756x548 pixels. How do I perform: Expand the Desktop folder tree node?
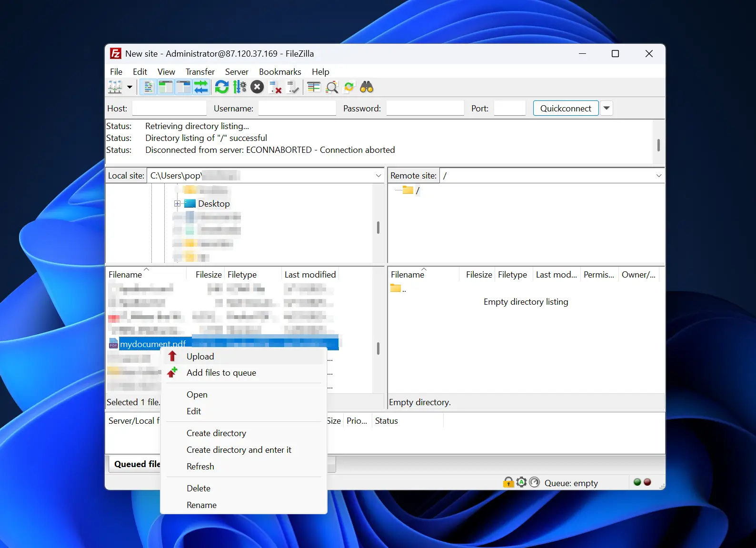point(177,204)
